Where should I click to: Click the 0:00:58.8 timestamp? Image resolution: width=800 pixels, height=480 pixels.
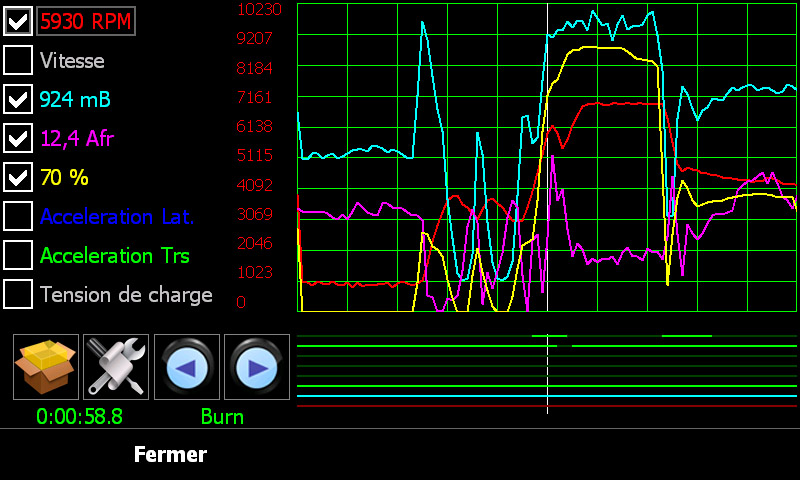pos(79,417)
